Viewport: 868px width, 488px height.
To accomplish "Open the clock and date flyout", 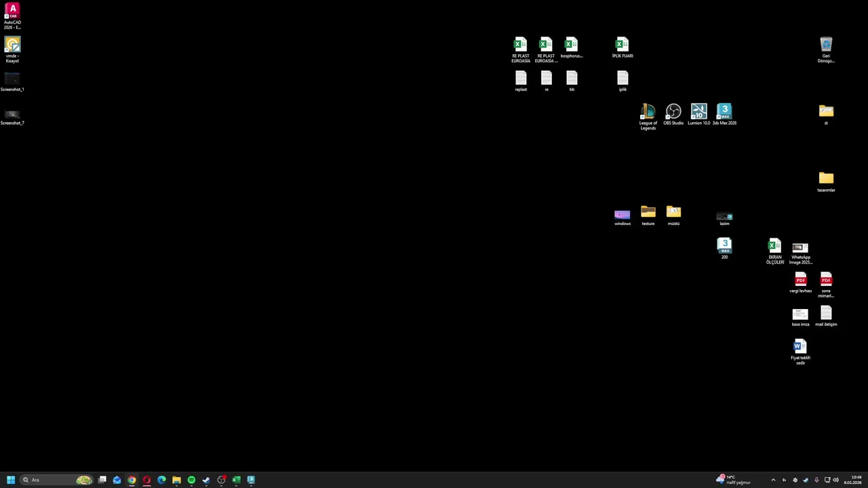I will (853, 480).
